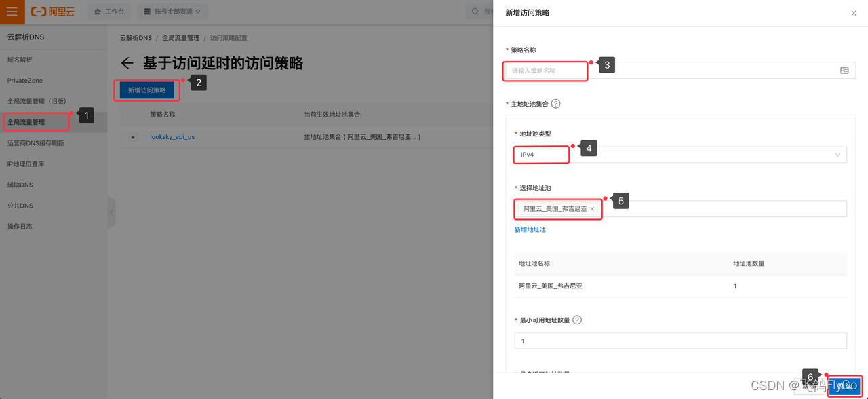Open the looksky_api_us policy link

tap(172, 137)
